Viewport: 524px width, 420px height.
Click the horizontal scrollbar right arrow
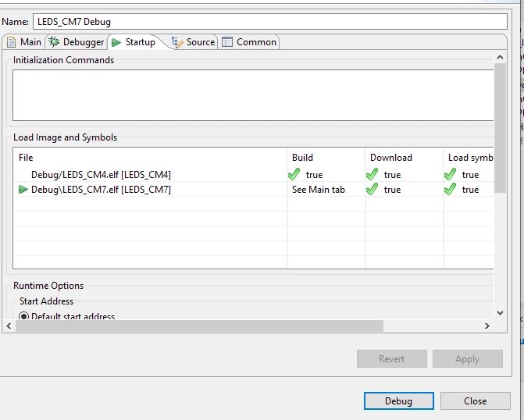coord(487,326)
